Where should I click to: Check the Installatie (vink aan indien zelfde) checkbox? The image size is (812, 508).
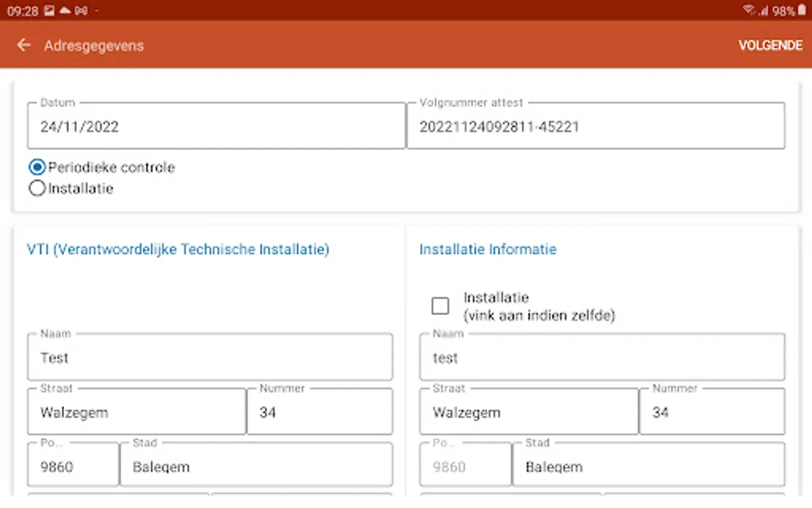(x=440, y=305)
